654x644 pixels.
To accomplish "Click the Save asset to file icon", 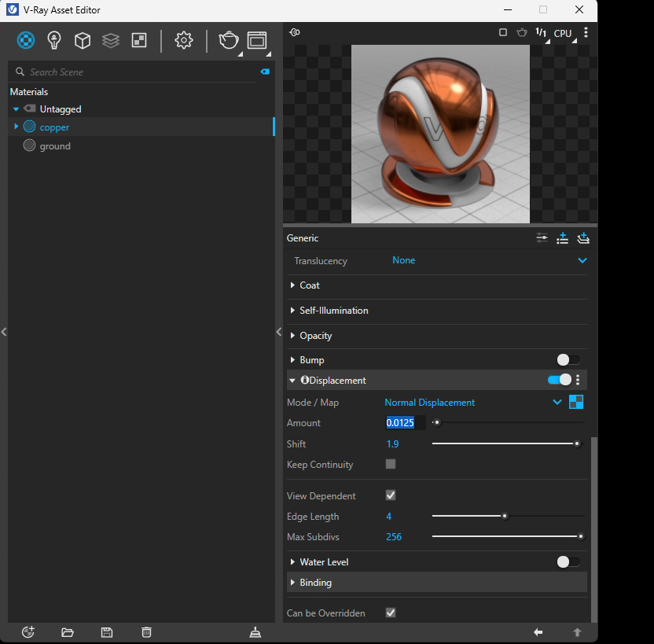I will [107, 633].
